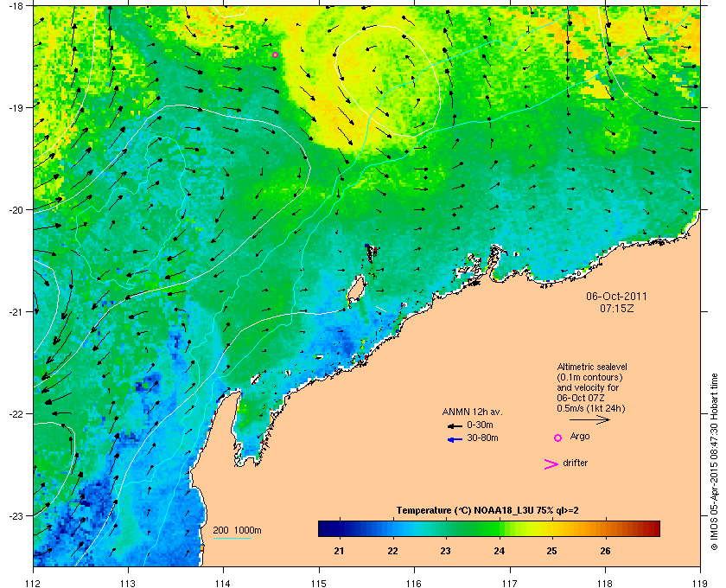The height and width of the screenshot is (588, 726).
Task: Click the longitude axis label 112
Action: 34,583
